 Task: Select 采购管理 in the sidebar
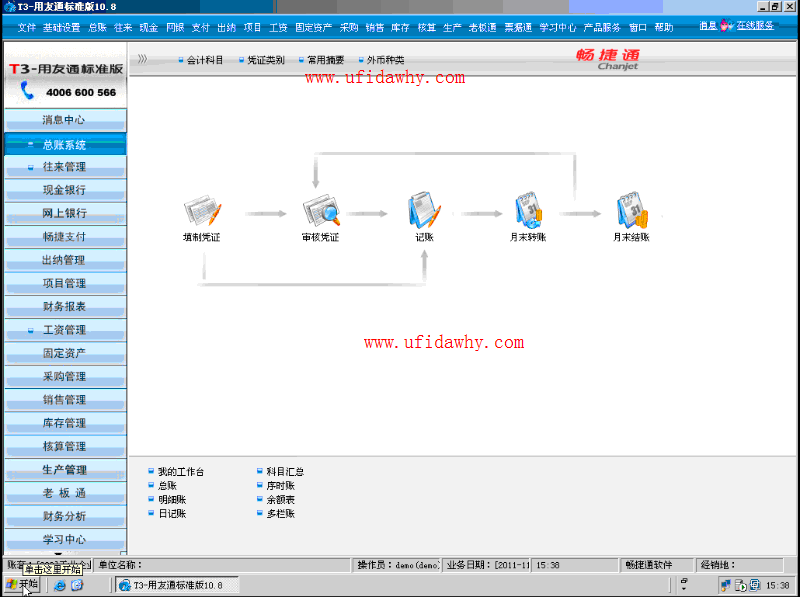pos(65,377)
